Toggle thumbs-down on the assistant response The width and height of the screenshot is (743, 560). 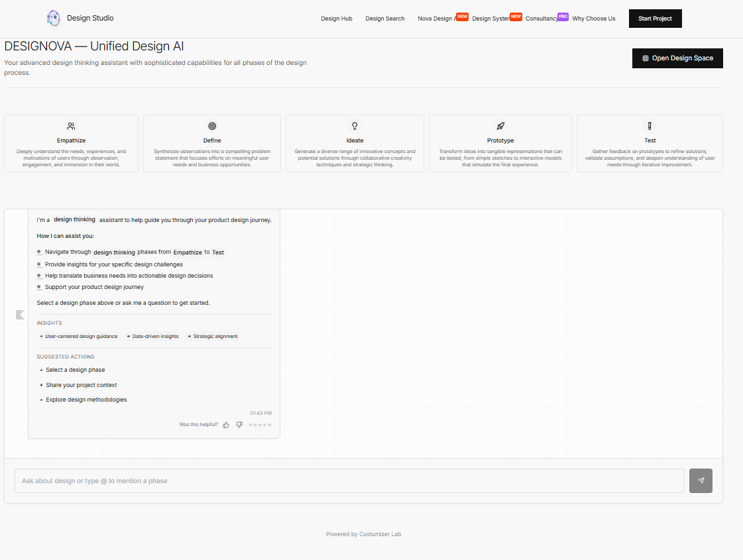pyautogui.click(x=239, y=424)
